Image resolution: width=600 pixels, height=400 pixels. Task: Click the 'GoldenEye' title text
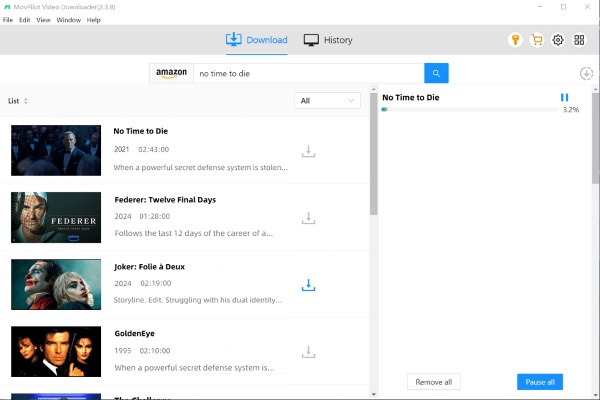(134, 333)
